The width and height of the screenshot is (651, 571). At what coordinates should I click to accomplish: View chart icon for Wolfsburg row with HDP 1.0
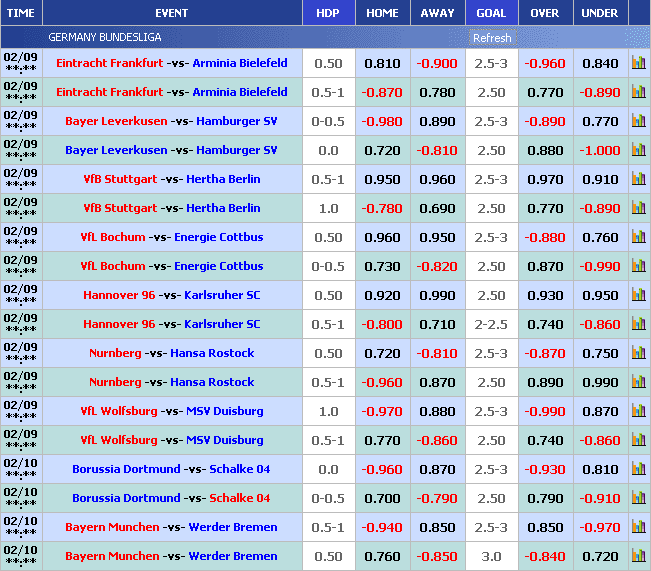pyautogui.click(x=639, y=411)
